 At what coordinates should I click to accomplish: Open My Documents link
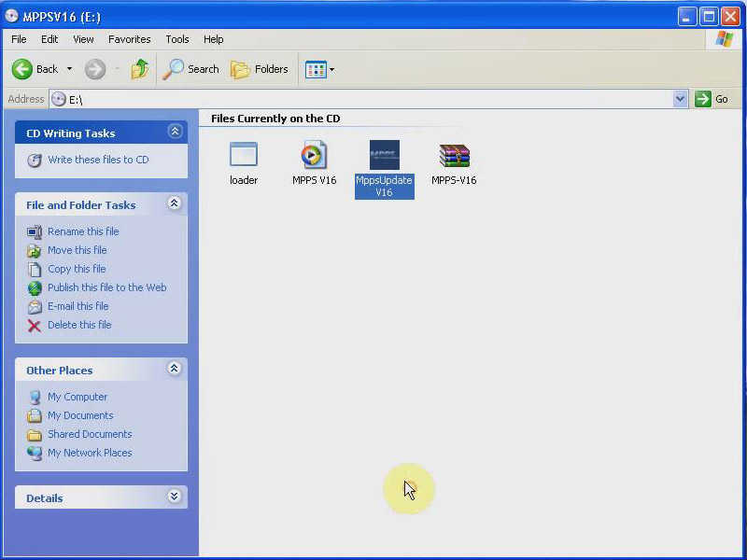click(80, 415)
